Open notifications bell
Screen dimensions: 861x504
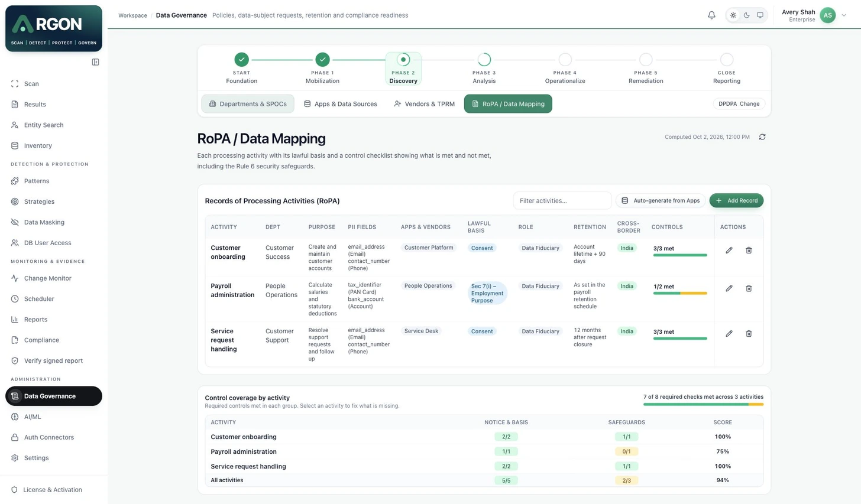[711, 15]
